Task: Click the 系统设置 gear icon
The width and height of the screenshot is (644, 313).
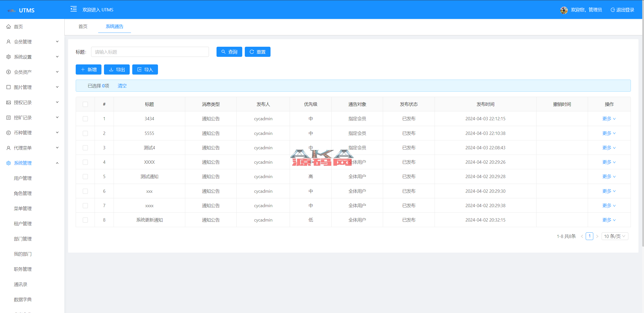Action: 9,57
